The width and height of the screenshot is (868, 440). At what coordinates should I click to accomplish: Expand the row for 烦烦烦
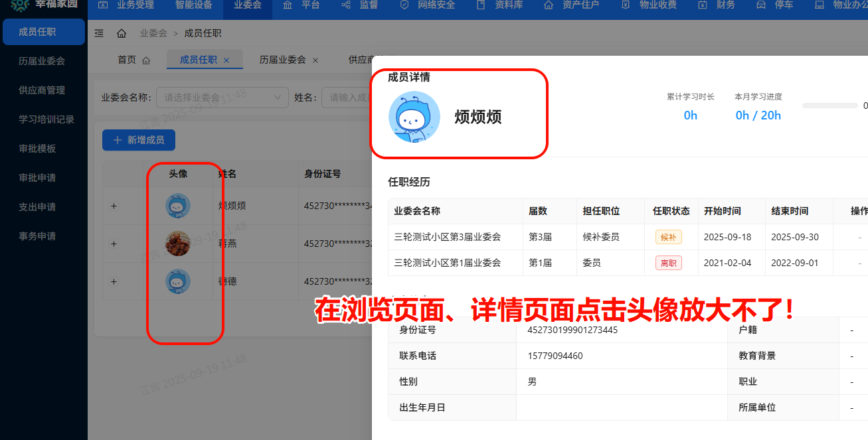[x=114, y=206]
